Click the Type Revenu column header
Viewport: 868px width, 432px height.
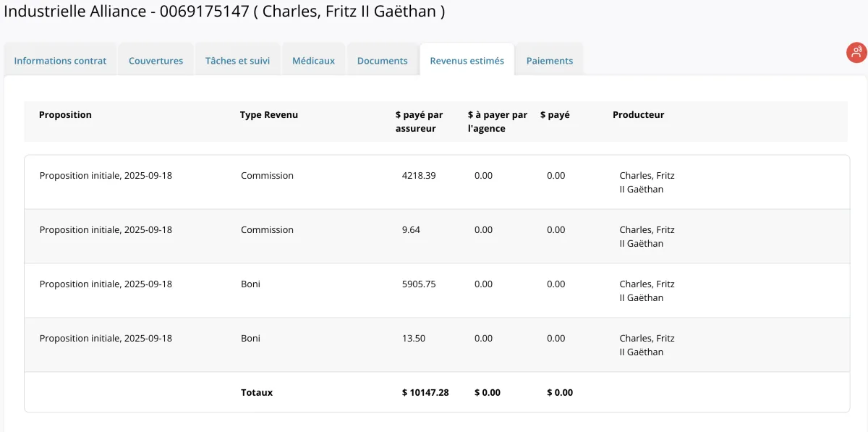(269, 115)
